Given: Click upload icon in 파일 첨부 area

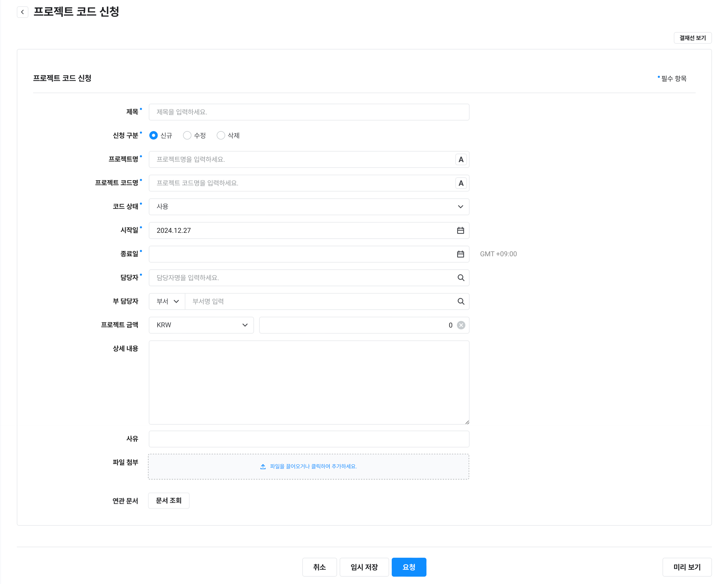Looking at the screenshot, I should click(x=263, y=466).
